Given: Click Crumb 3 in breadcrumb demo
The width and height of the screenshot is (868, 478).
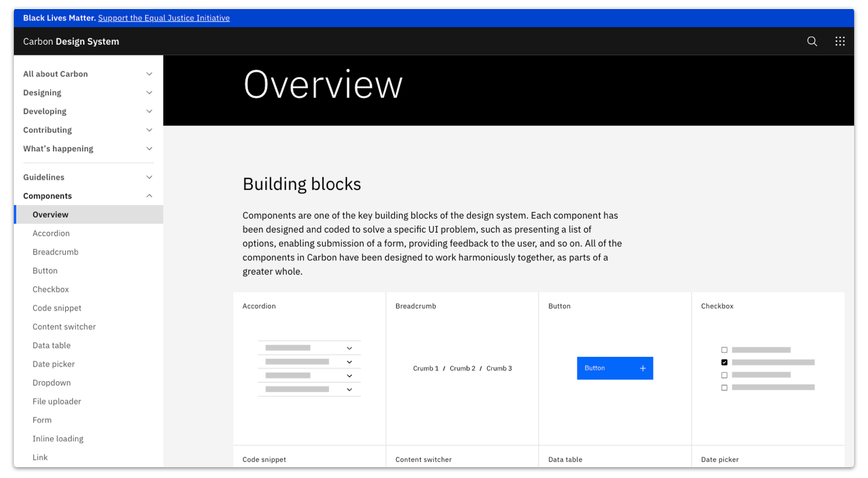Looking at the screenshot, I should click(x=499, y=368).
